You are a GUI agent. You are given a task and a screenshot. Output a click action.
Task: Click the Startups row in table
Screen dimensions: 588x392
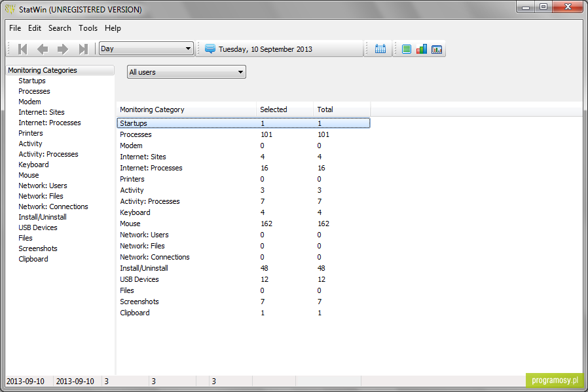[244, 123]
